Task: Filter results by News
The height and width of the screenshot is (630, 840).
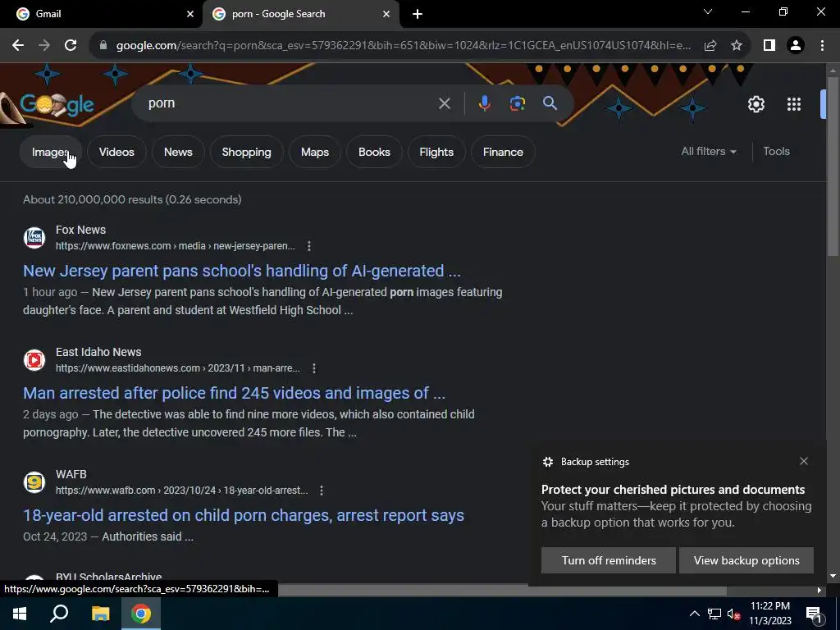Action: (178, 152)
